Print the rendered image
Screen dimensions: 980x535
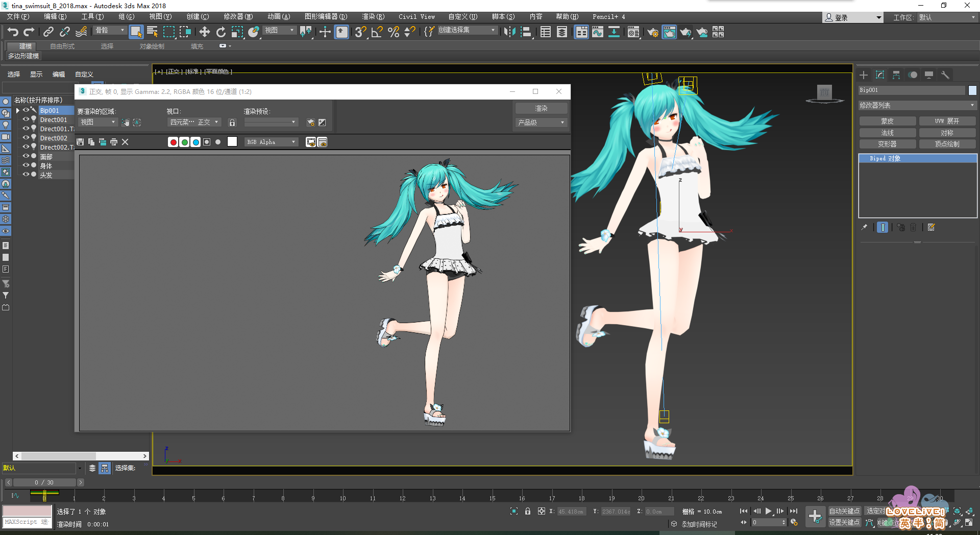tap(114, 142)
